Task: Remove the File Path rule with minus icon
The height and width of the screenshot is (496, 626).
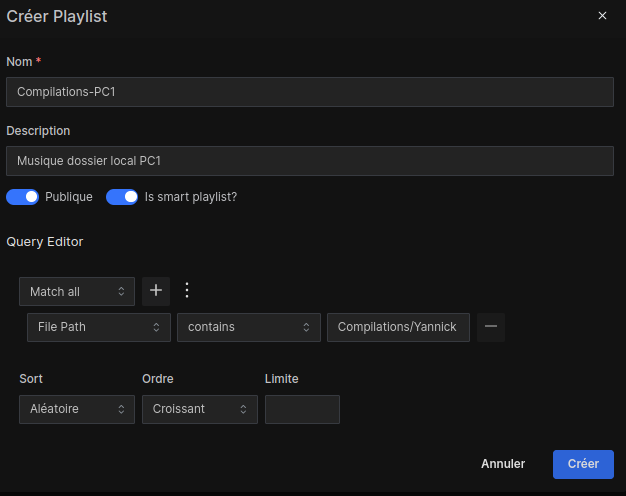Action: click(490, 327)
